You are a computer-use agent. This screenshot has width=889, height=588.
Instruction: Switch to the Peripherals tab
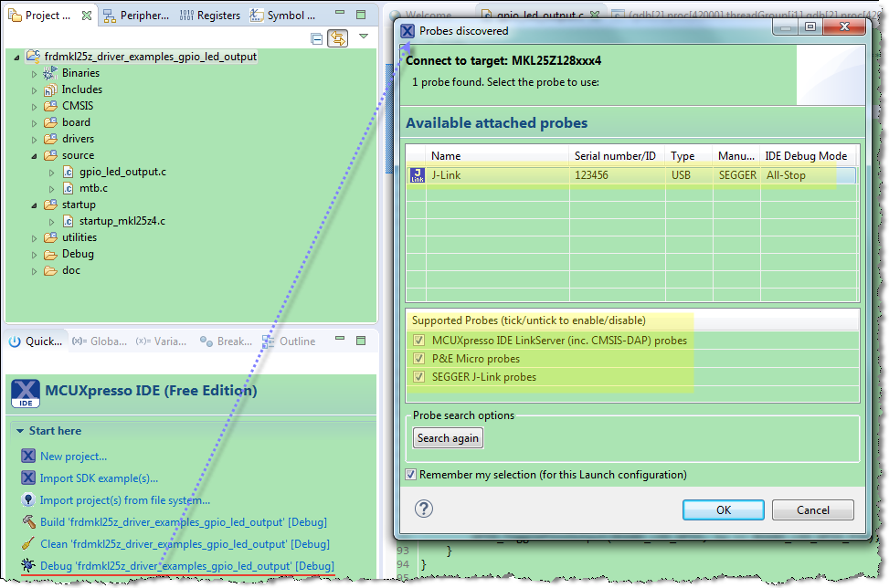[136, 16]
